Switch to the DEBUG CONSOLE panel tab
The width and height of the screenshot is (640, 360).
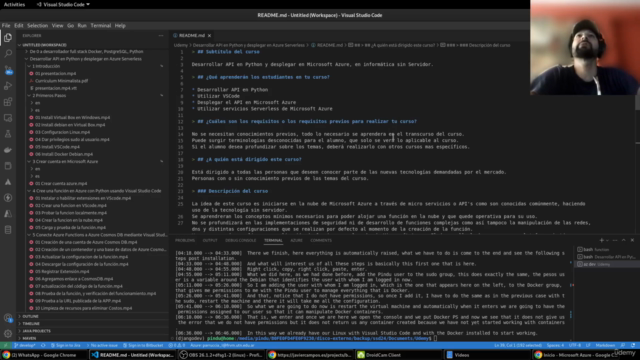point(241,240)
